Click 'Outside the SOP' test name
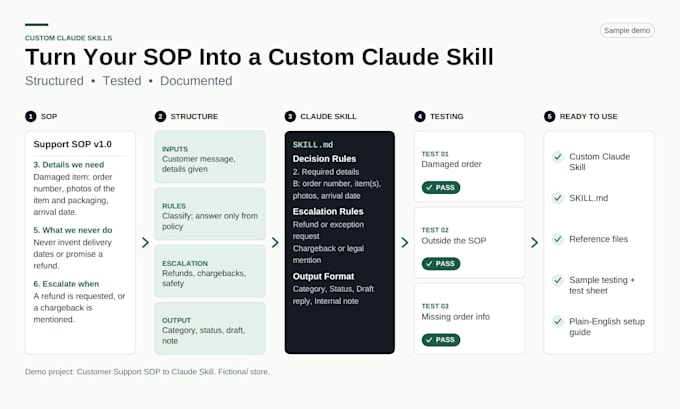Image resolution: width=680 pixels, height=409 pixels. pos(454,241)
